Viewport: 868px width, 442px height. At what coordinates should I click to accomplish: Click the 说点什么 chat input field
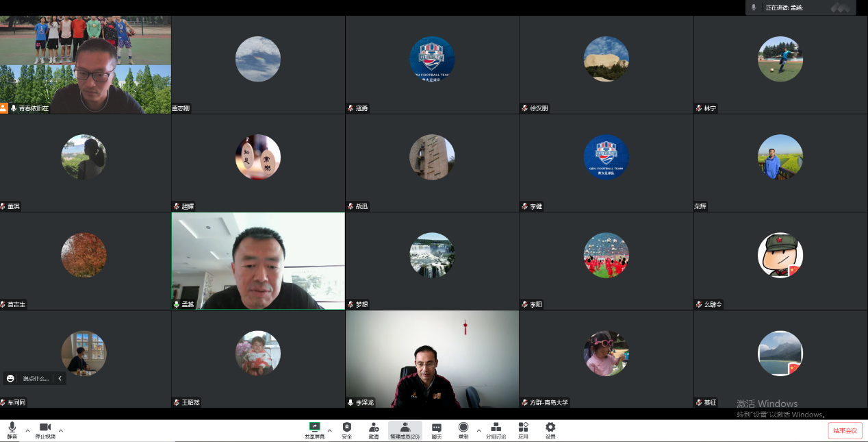pos(36,378)
